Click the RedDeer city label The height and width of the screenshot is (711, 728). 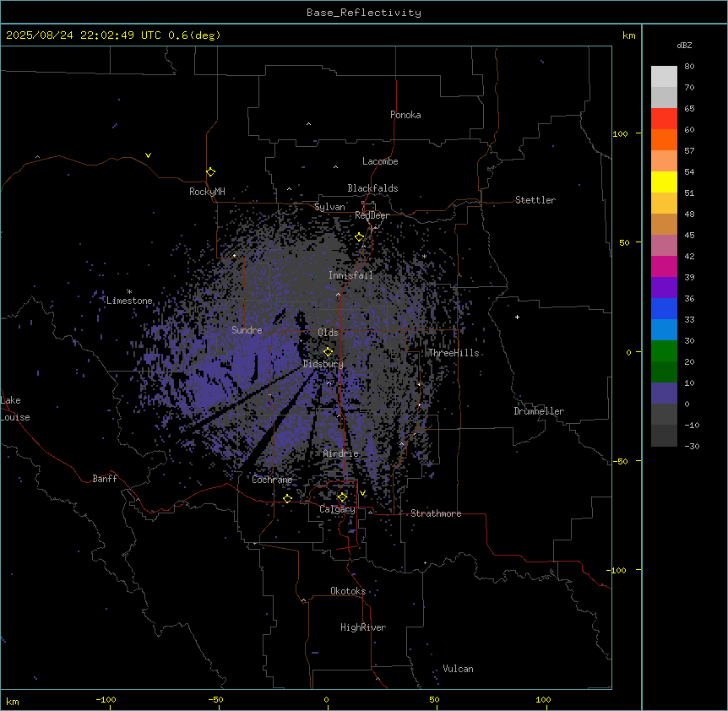point(372,215)
